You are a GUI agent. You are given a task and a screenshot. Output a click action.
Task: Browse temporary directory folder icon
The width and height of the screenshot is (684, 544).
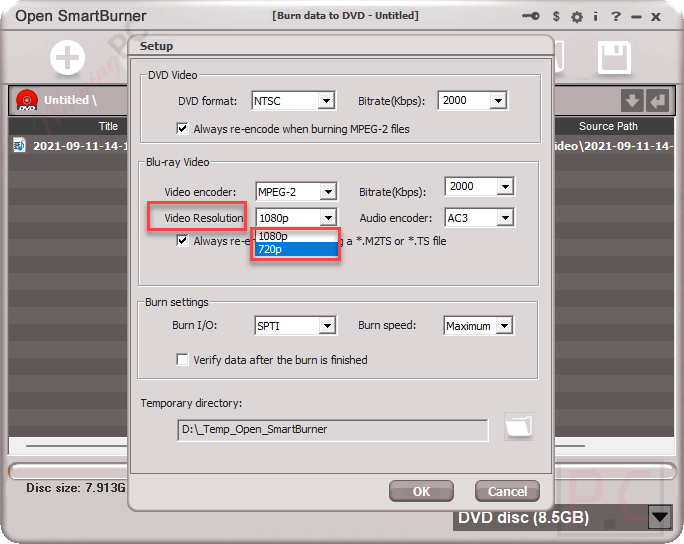pyautogui.click(x=519, y=426)
